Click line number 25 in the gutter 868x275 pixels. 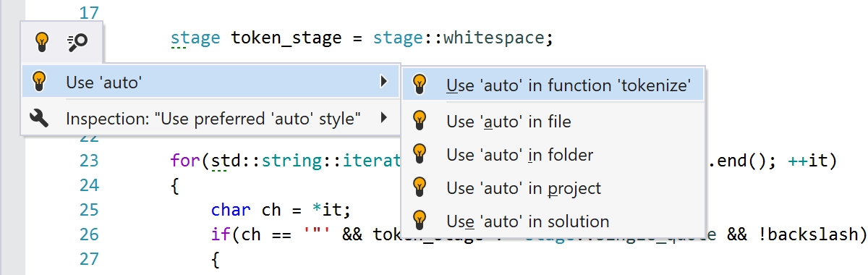(x=89, y=210)
